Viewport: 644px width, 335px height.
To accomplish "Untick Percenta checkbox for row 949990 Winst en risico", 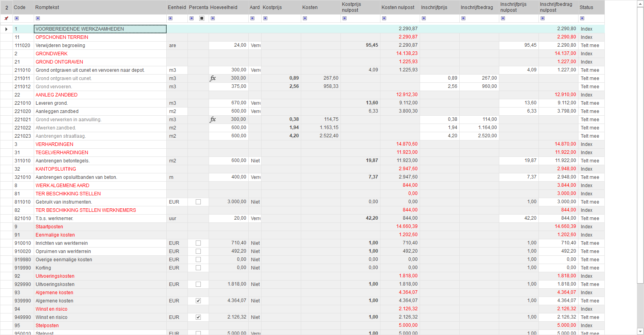I will point(198,317).
